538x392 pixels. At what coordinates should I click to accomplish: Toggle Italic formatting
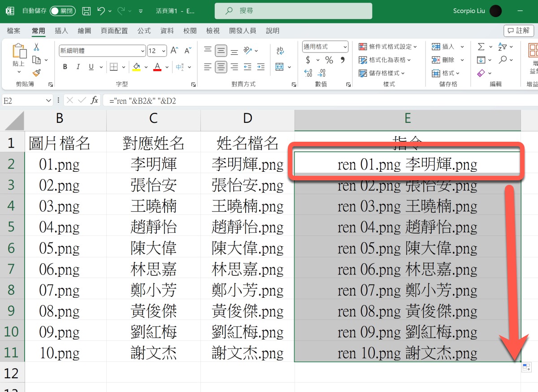point(78,67)
